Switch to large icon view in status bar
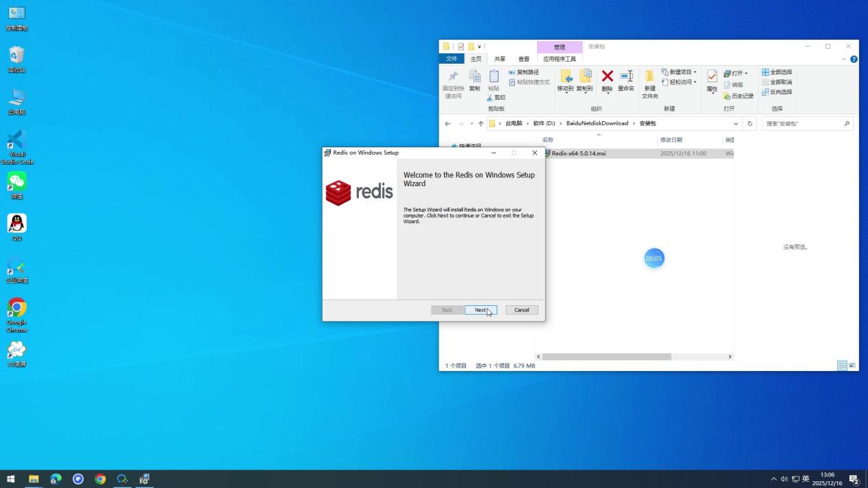This screenshot has width=868, height=488. (852, 365)
